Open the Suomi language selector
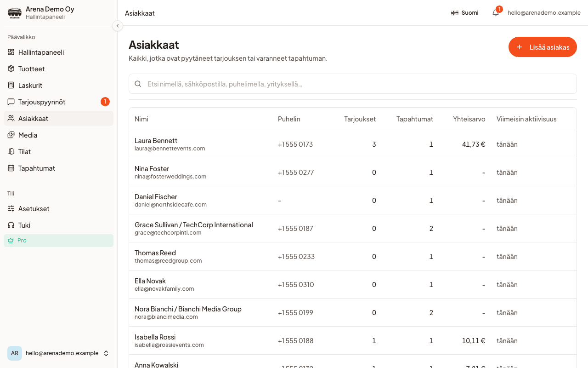588x368 pixels. tap(465, 13)
